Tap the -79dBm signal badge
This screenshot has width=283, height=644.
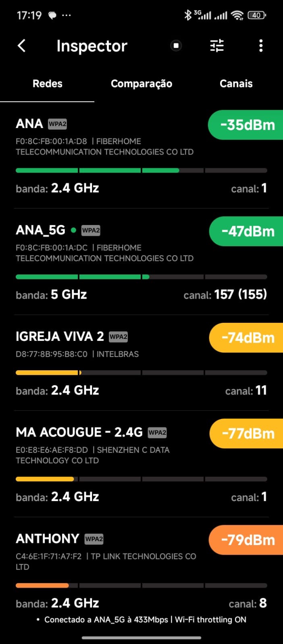(248, 540)
